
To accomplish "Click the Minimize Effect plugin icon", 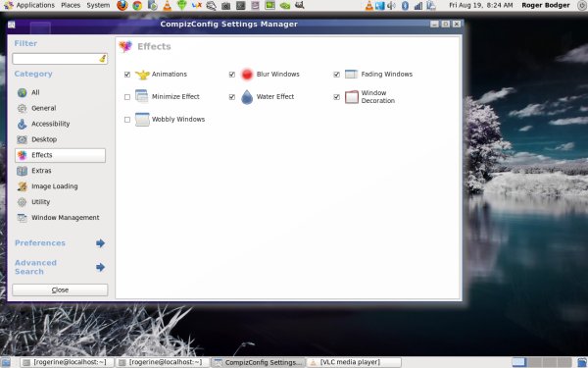I will click(x=142, y=96).
